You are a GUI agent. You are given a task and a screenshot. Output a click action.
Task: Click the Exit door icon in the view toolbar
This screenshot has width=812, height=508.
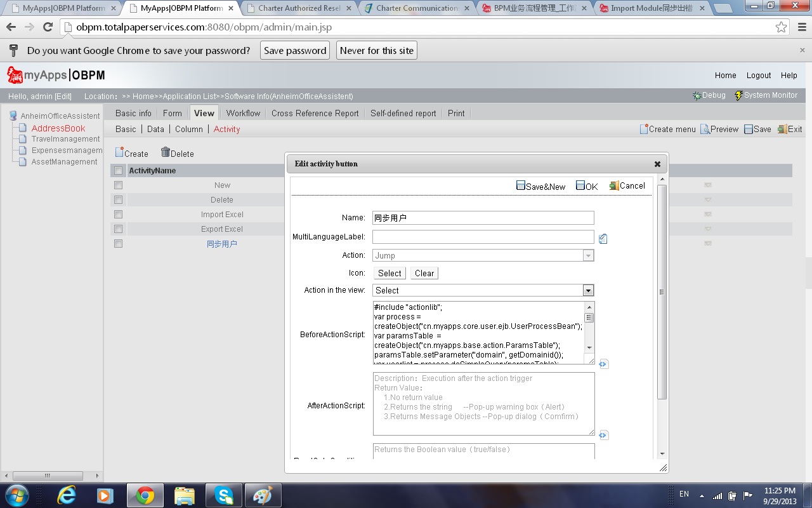pyautogui.click(x=782, y=129)
